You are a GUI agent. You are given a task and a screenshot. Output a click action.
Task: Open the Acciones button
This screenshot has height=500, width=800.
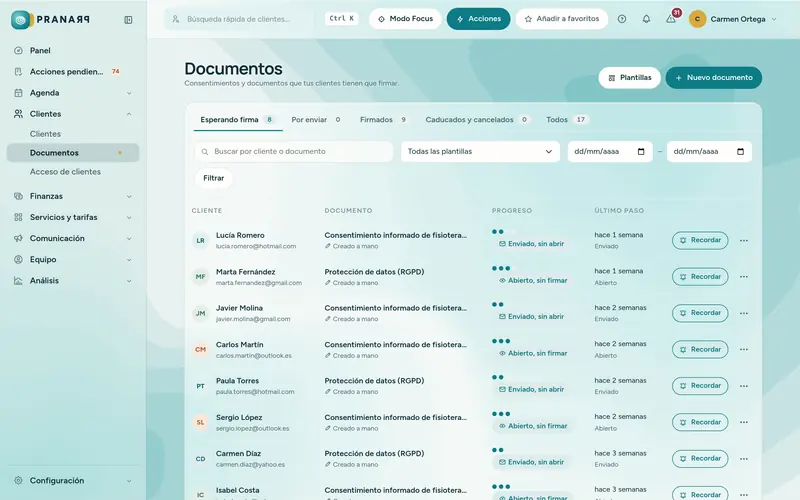click(479, 19)
